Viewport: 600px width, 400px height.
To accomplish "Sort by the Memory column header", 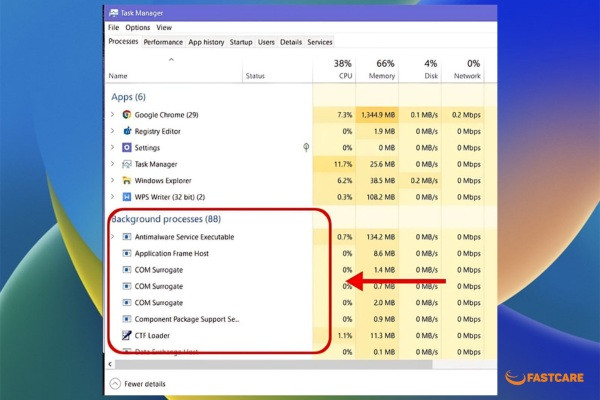I will [x=377, y=69].
